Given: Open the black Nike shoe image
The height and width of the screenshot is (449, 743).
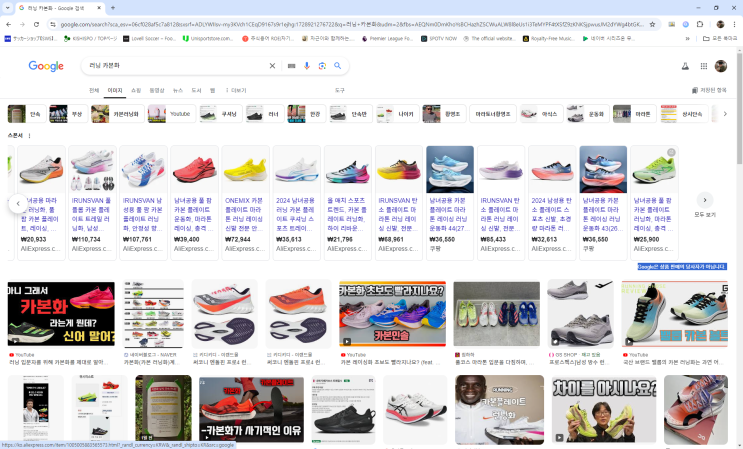Looking at the screenshot, I should [344, 409].
